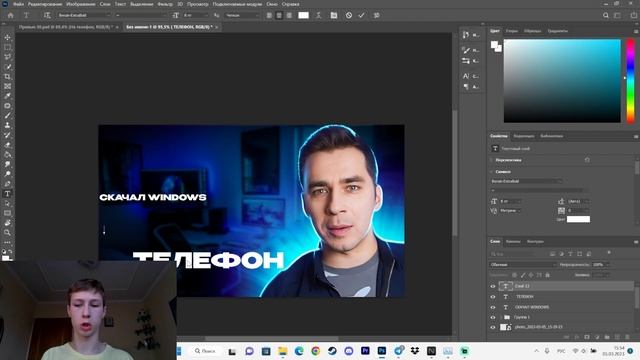
Task: Cancel current text edits
Action: click(x=349, y=15)
